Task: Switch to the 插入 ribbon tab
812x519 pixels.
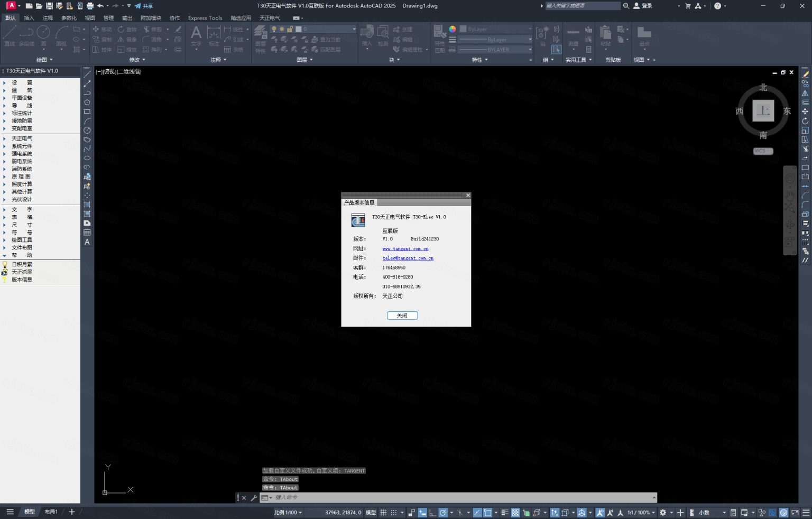Action: pyautogui.click(x=29, y=18)
